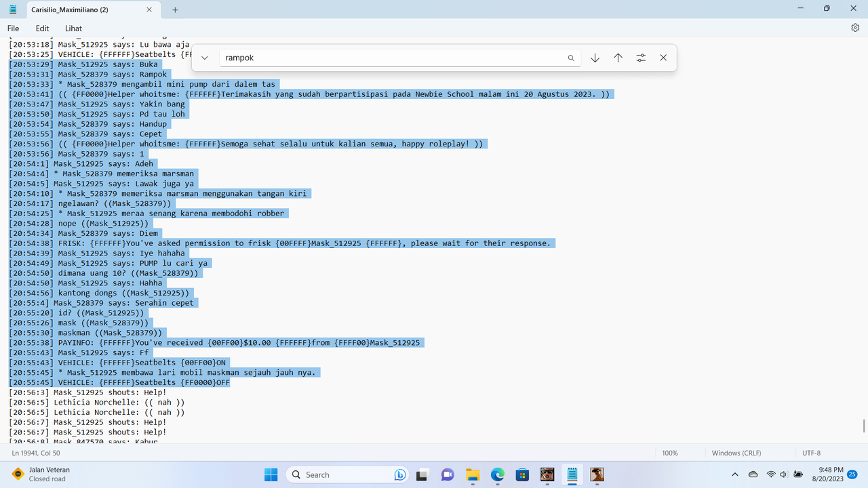
Task: Click the 100% zoom level in status bar
Action: [670, 453]
